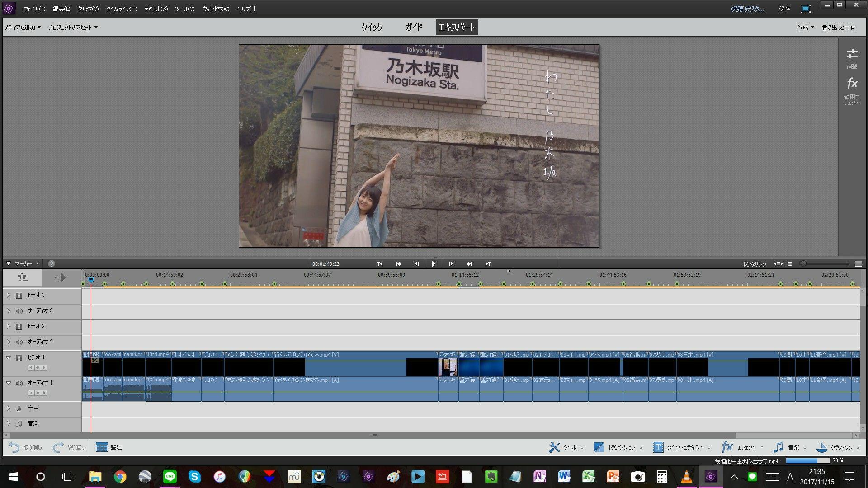868x488 pixels.
Task: Switch to ガイド mode tab
Action: (x=414, y=27)
